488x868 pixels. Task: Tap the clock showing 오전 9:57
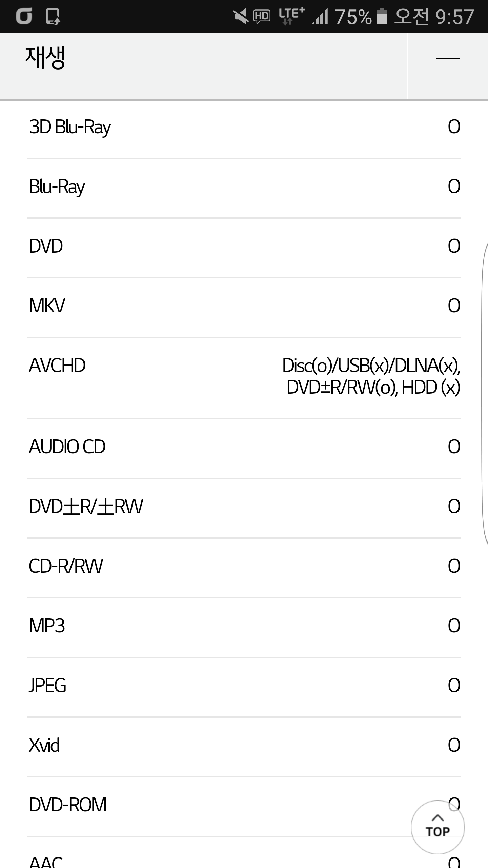point(434,17)
